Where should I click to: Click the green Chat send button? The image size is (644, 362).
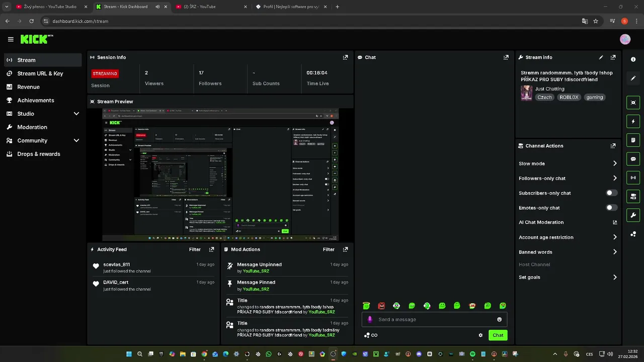(498, 335)
